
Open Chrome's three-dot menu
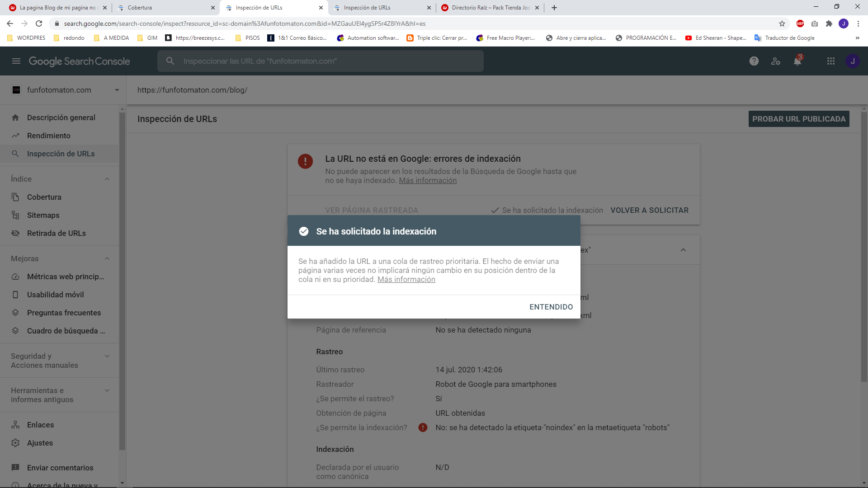pyautogui.click(x=858, y=23)
